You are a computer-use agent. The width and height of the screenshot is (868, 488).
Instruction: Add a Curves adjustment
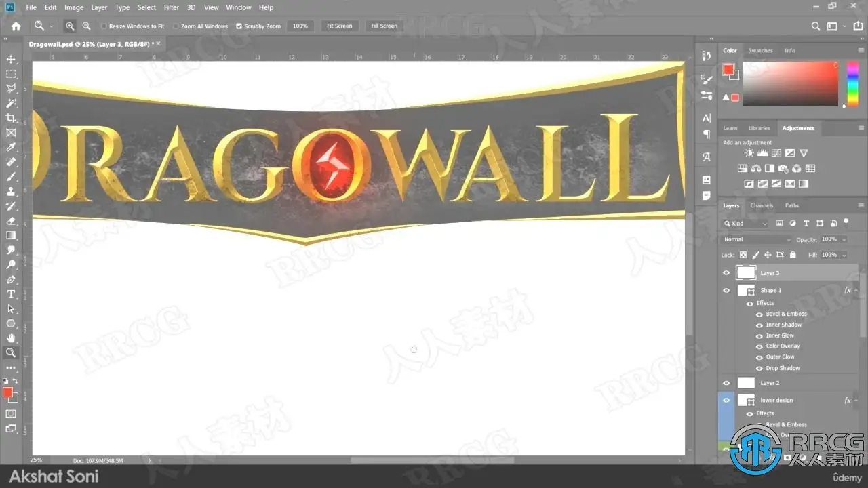coord(776,154)
